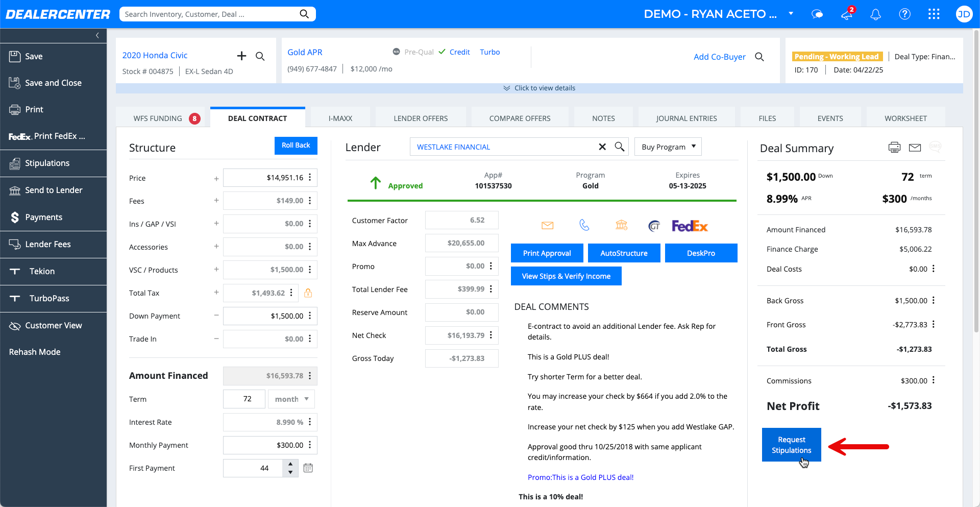Open the chat messages icon in header
The height and width of the screenshot is (507, 980).
(x=817, y=14)
